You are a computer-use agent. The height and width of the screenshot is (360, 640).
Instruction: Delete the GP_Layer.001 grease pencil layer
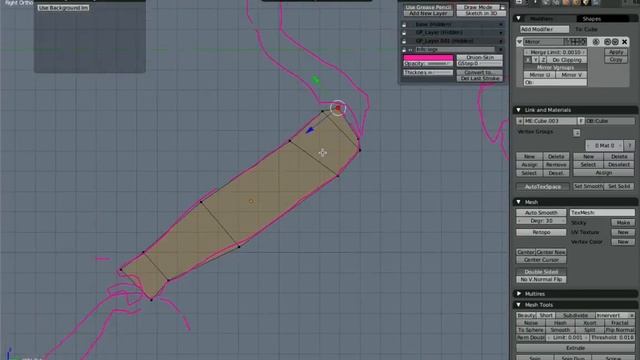[501, 41]
